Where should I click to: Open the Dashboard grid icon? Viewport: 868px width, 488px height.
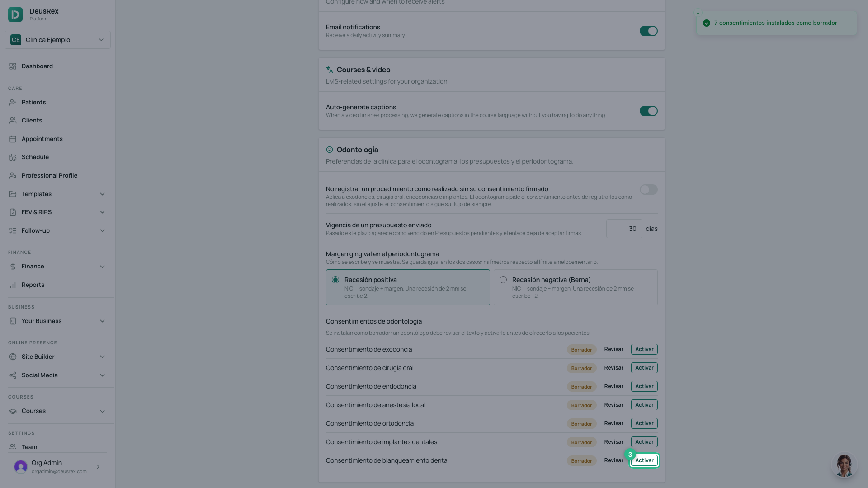click(13, 66)
